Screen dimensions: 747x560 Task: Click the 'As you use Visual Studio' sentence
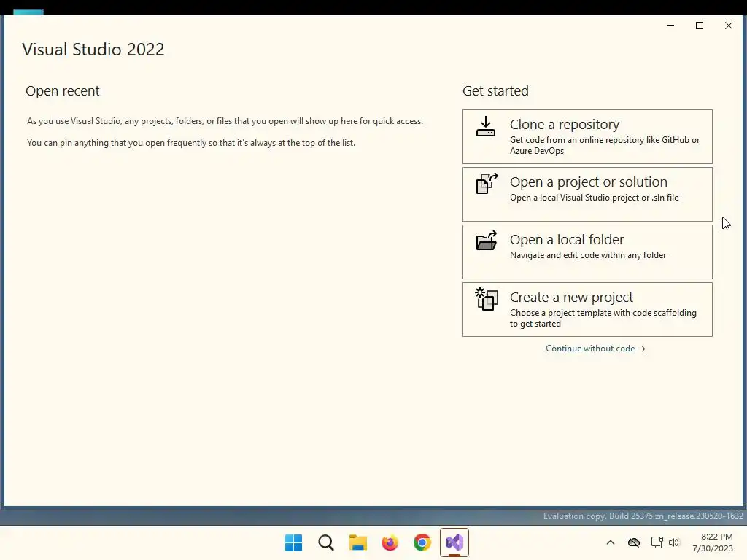225,121
